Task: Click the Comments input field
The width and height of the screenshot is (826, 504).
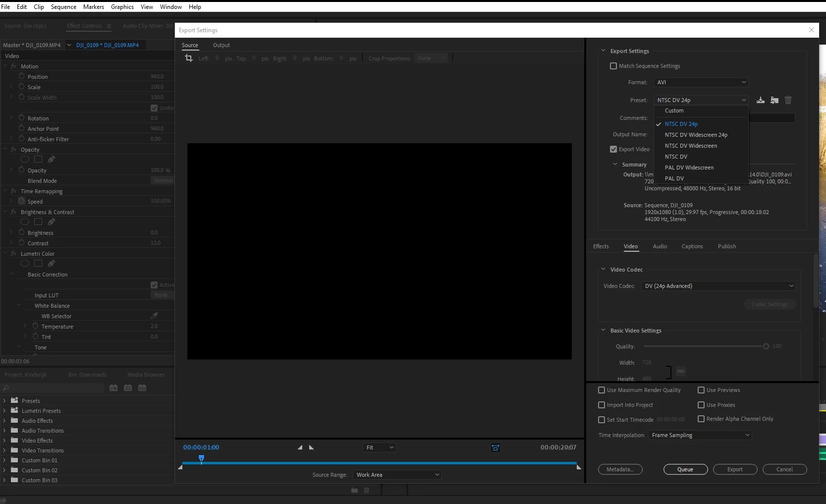Action: 772,118
